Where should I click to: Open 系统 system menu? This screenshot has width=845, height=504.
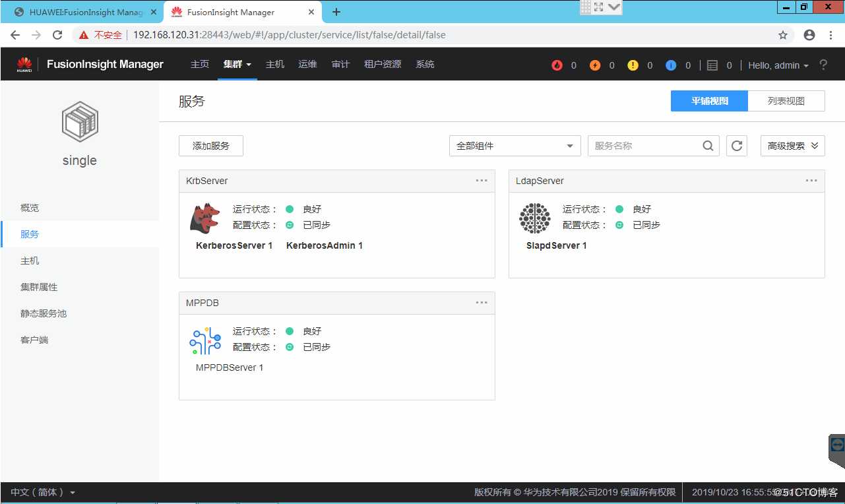pyautogui.click(x=425, y=64)
